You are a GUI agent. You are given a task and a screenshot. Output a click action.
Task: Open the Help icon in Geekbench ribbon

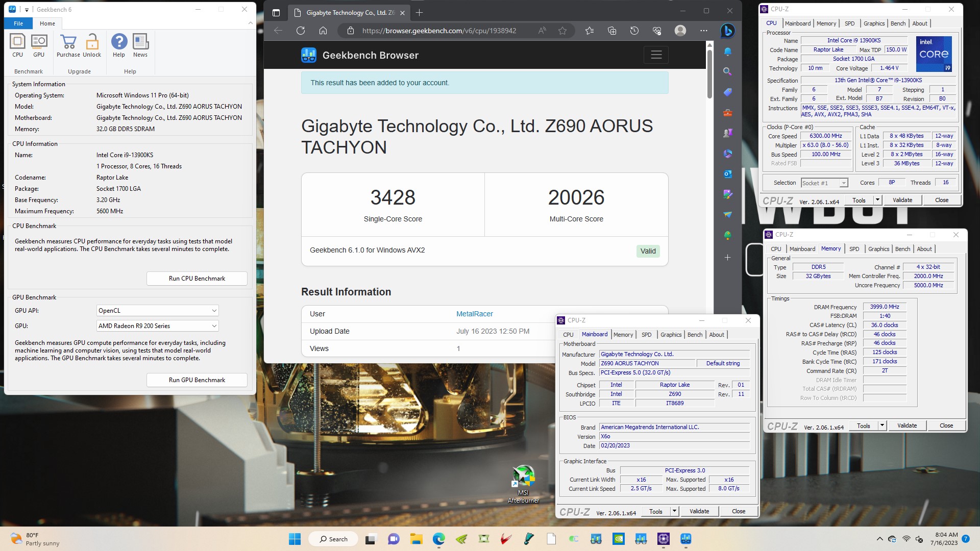(x=119, y=45)
